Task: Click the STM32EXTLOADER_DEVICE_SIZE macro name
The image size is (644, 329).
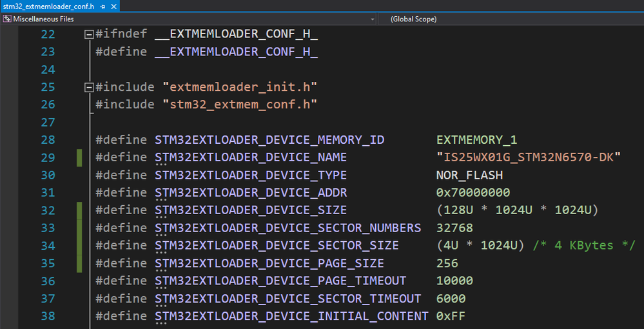Action: [x=251, y=210]
